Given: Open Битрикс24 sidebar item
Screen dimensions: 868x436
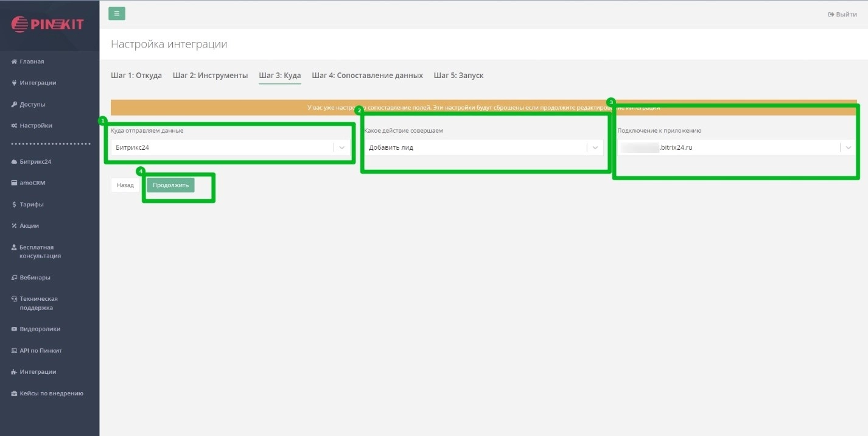Looking at the screenshot, I should 35,162.
